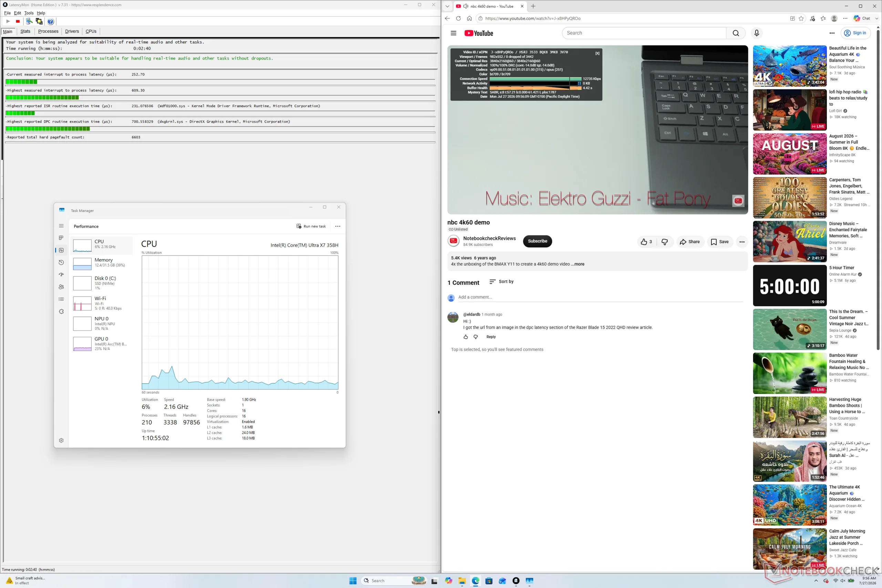
Task: Open the blue question mark help icon in LatencyMon
Action: [51, 21]
